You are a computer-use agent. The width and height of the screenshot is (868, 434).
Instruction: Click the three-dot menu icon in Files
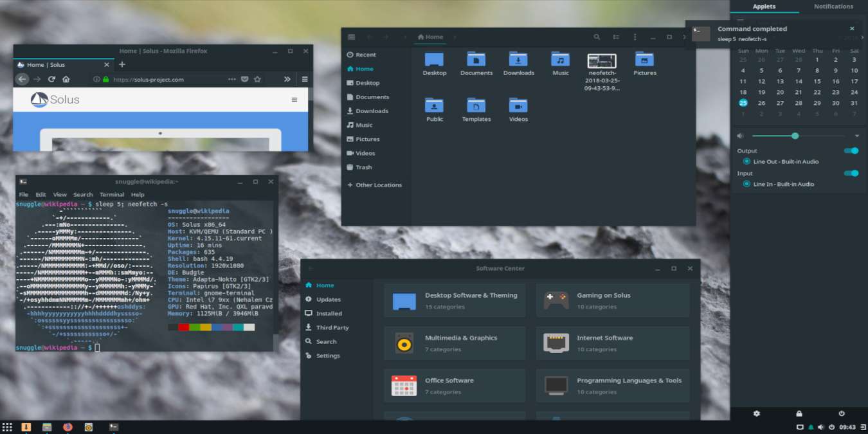635,37
